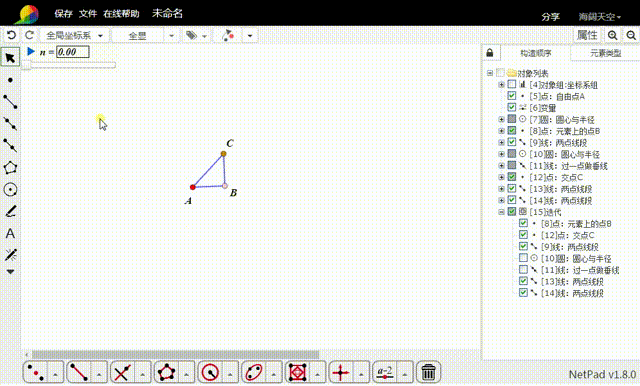
Task: Click the n variable slider handle
Action: [26, 65]
